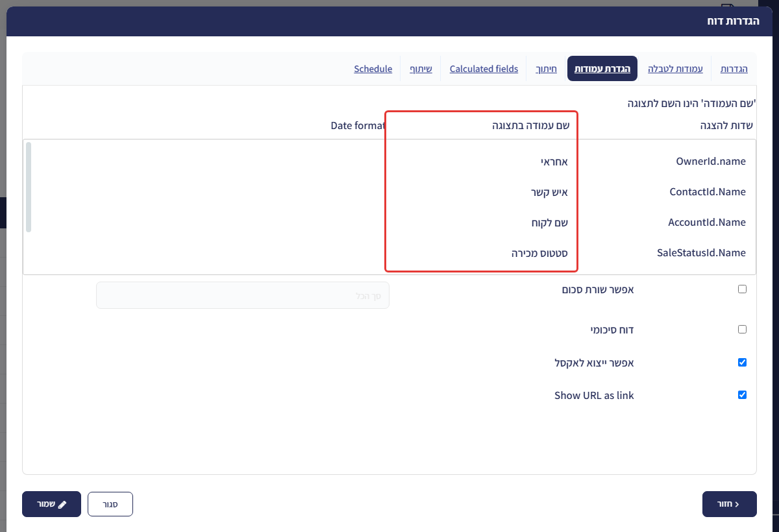Click the back chevron on the חזור button
779x532 pixels.
(737, 504)
